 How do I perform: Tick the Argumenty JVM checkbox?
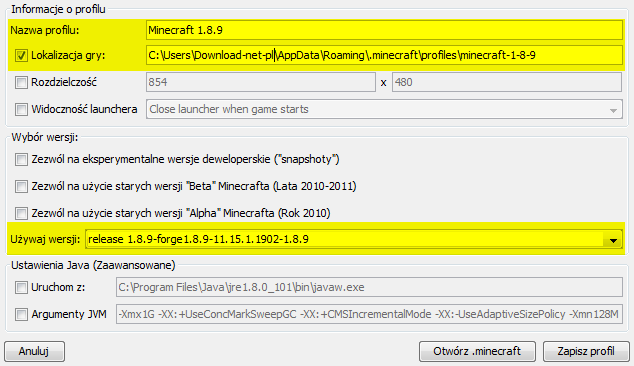[21, 314]
